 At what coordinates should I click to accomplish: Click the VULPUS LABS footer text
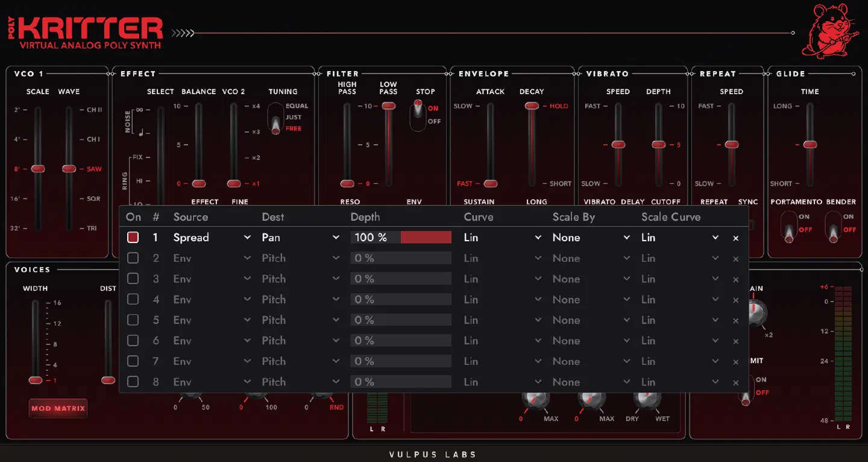pos(433,455)
